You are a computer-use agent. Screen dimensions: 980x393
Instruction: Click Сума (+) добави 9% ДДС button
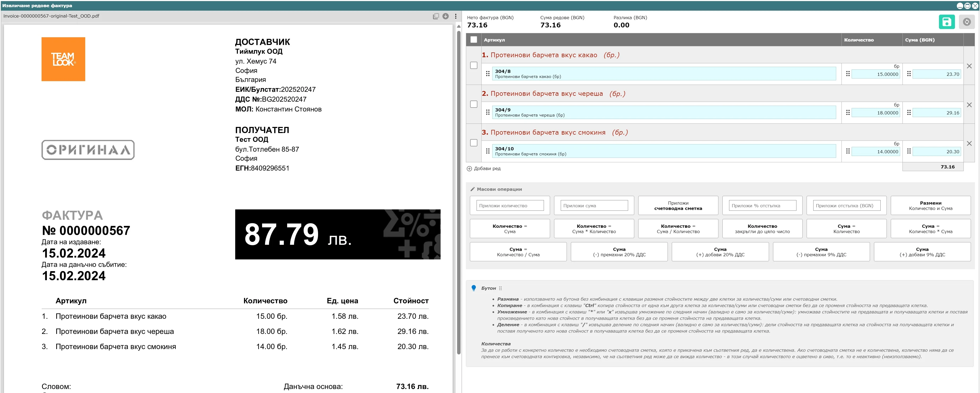pyautogui.click(x=922, y=252)
